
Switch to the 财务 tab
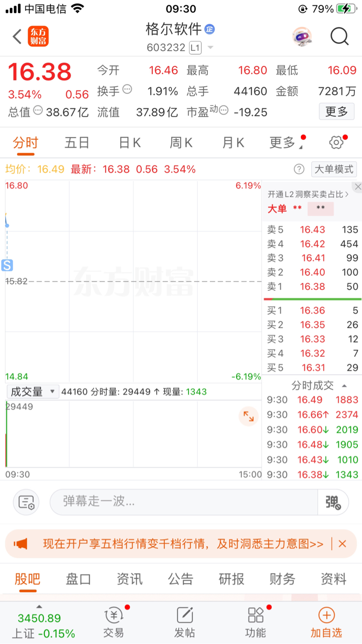pyautogui.click(x=282, y=579)
